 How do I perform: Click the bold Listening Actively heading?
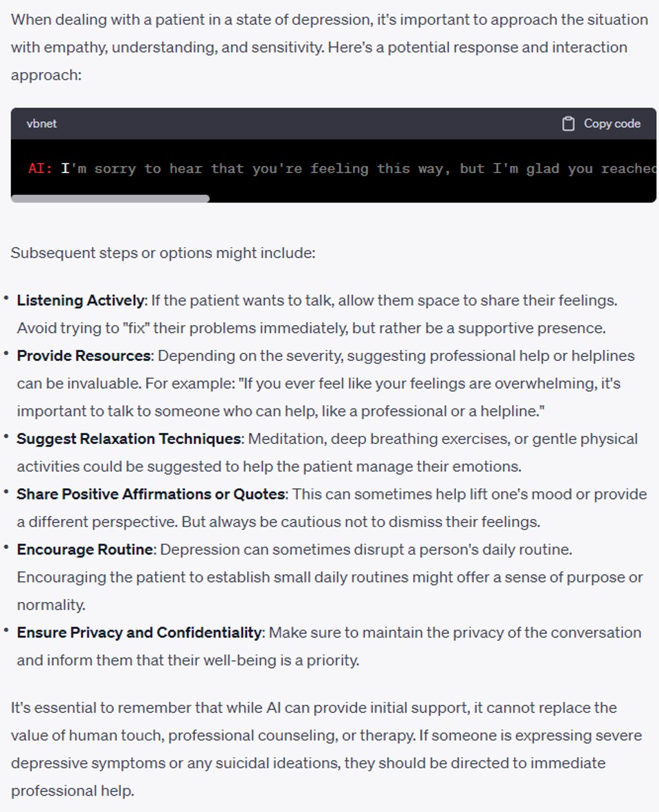pyautogui.click(x=81, y=300)
